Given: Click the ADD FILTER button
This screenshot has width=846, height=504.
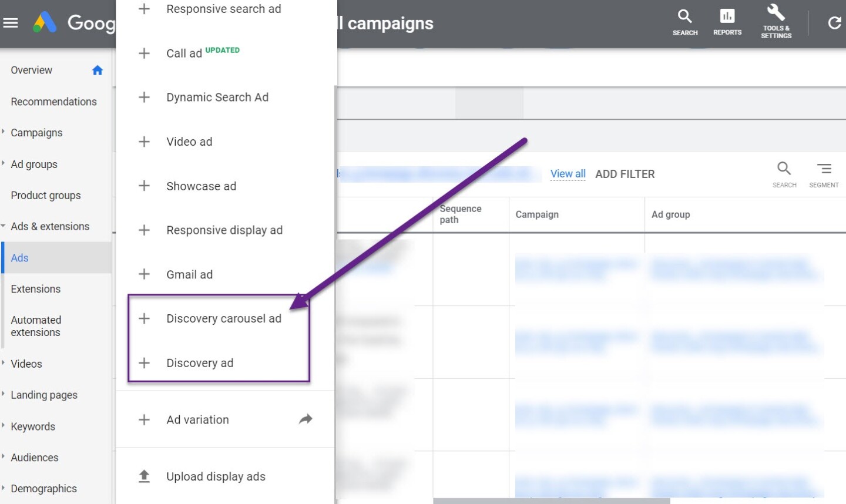Looking at the screenshot, I should [625, 174].
